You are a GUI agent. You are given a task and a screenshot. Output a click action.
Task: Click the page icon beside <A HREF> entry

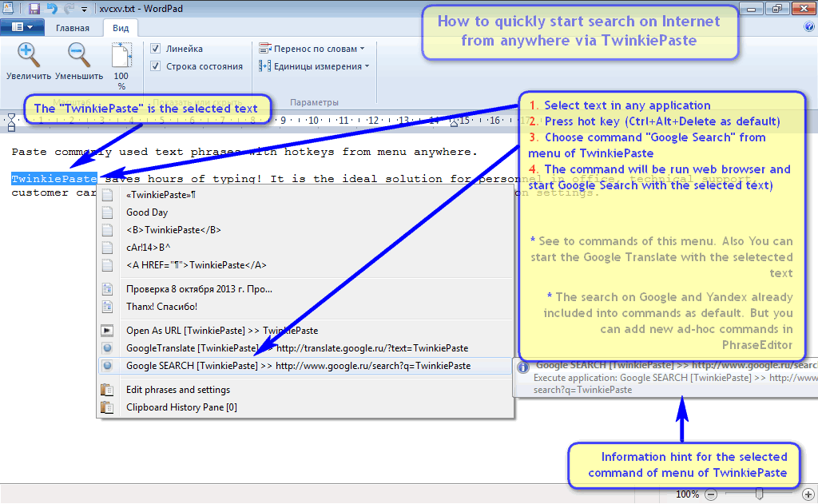pyautogui.click(x=108, y=265)
